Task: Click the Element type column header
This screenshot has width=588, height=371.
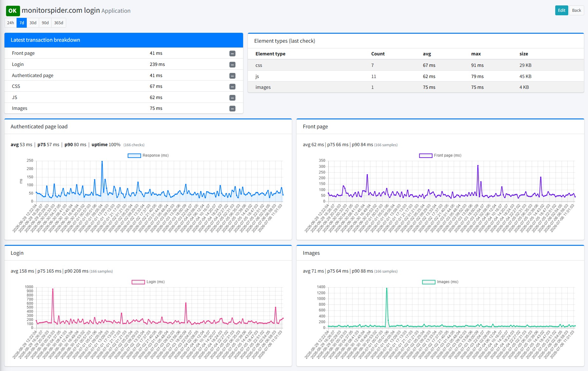Action: pyautogui.click(x=270, y=54)
